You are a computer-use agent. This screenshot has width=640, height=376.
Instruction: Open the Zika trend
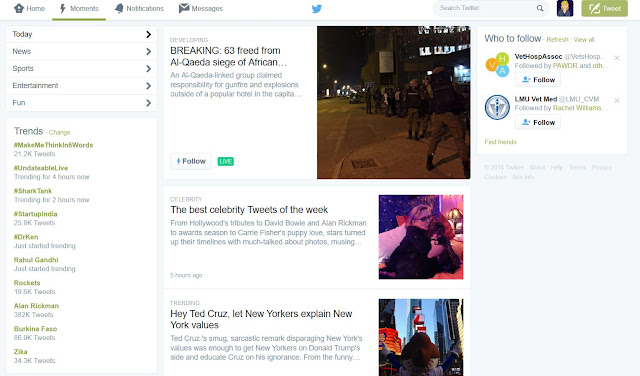20,352
